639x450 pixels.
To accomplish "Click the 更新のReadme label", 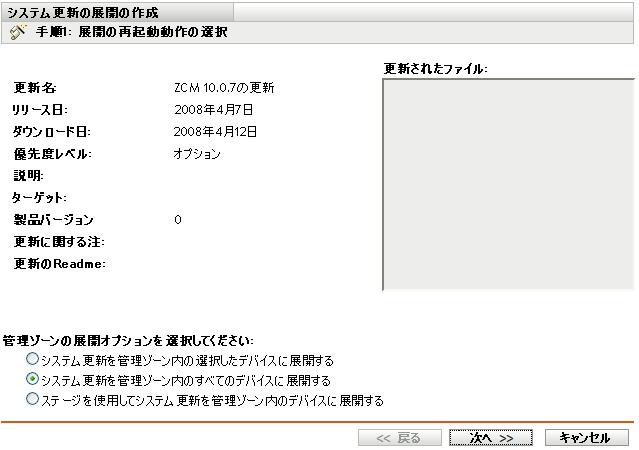I will click(59, 264).
